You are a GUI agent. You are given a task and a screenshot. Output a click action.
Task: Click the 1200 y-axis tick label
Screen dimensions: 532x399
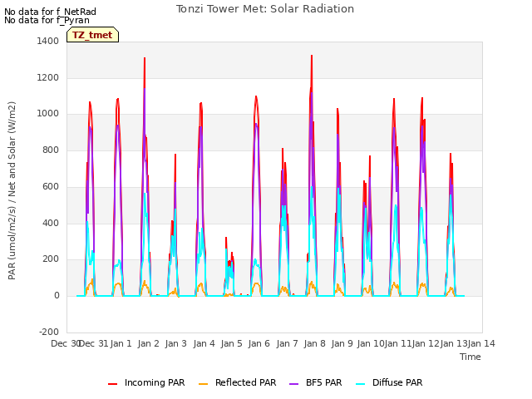48,77
